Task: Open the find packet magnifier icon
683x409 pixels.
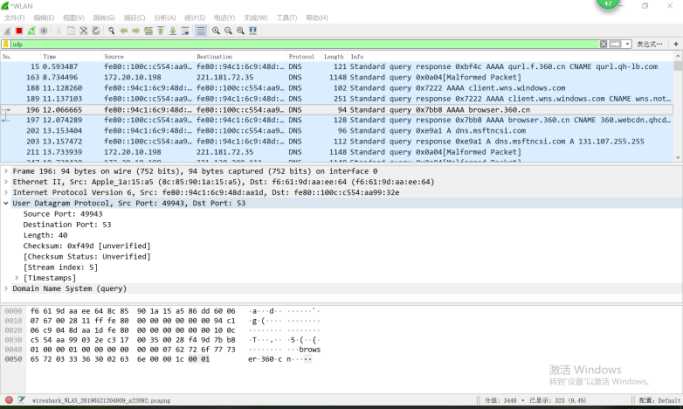Action: [x=112, y=30]
